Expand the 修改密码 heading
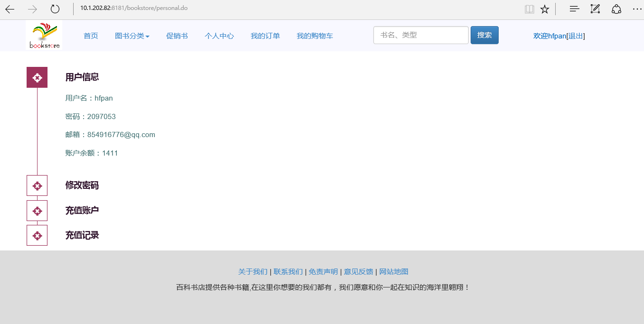 click(82, 185)
